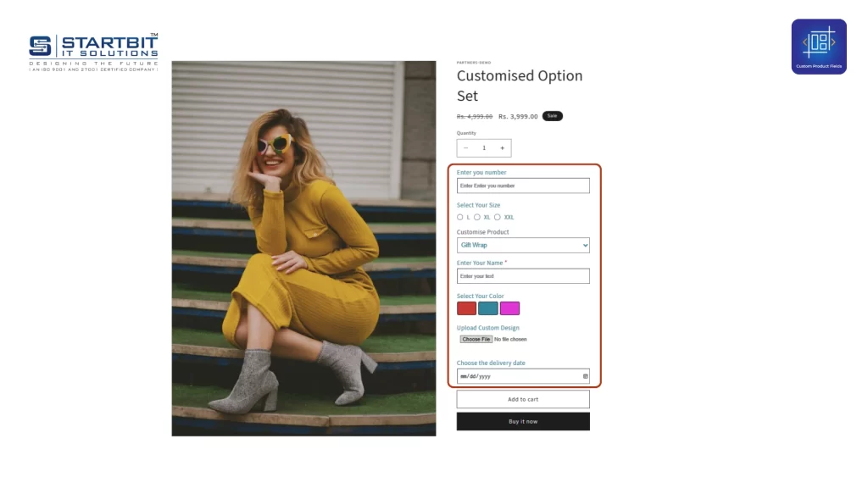The width and height of the screenshot is (868, 488).
Task: Click the Custom Product Fields app icon
Action: click(818, 46)
